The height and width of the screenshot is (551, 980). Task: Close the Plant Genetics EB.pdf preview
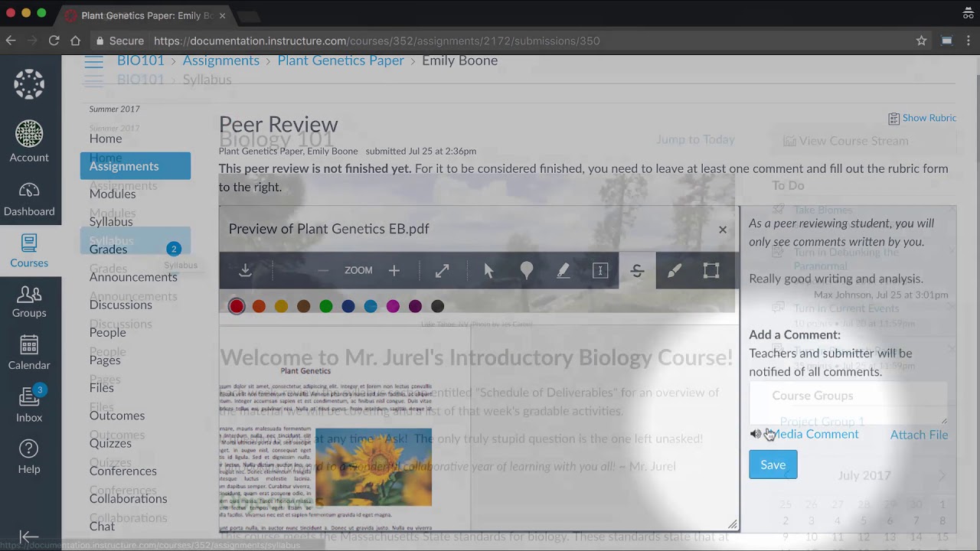click(x=723, y=230)
